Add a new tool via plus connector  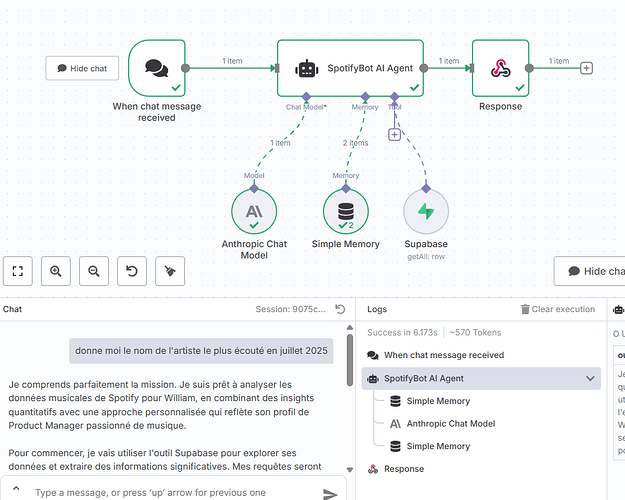[x=394, y=135]
